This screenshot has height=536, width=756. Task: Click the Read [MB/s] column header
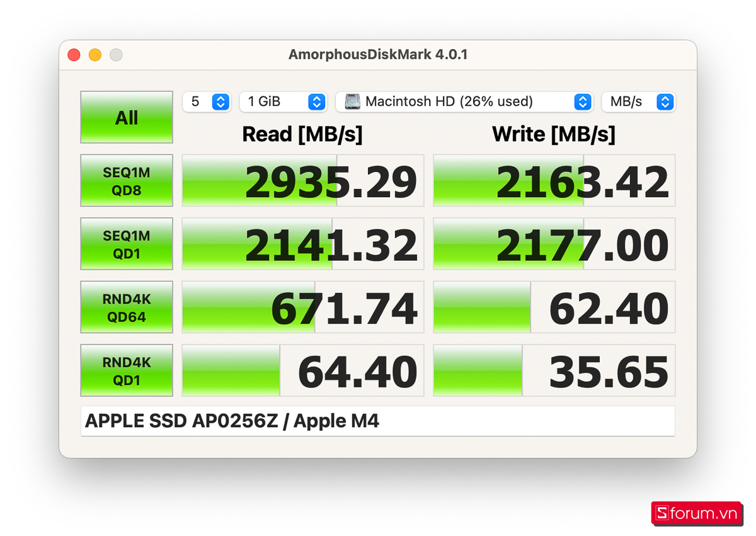click(302, 134)
